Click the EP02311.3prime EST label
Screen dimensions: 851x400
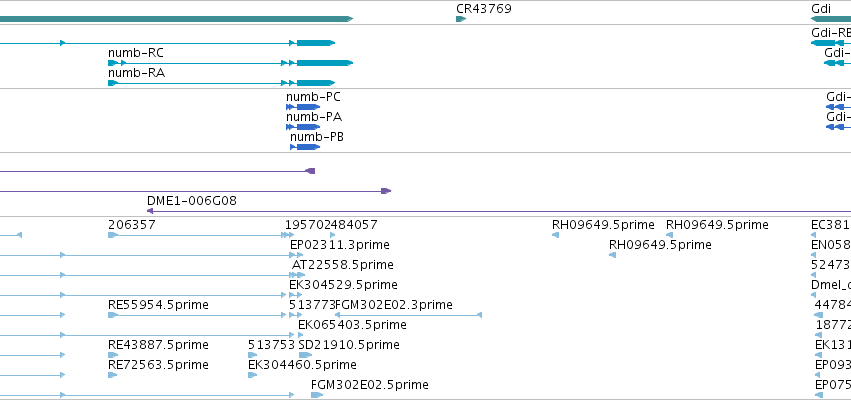click(340, 245)
